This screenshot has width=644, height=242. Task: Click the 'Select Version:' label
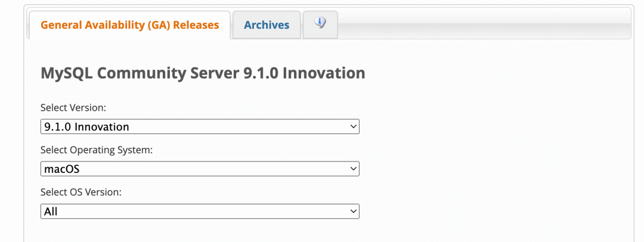[x=73, y=108]
